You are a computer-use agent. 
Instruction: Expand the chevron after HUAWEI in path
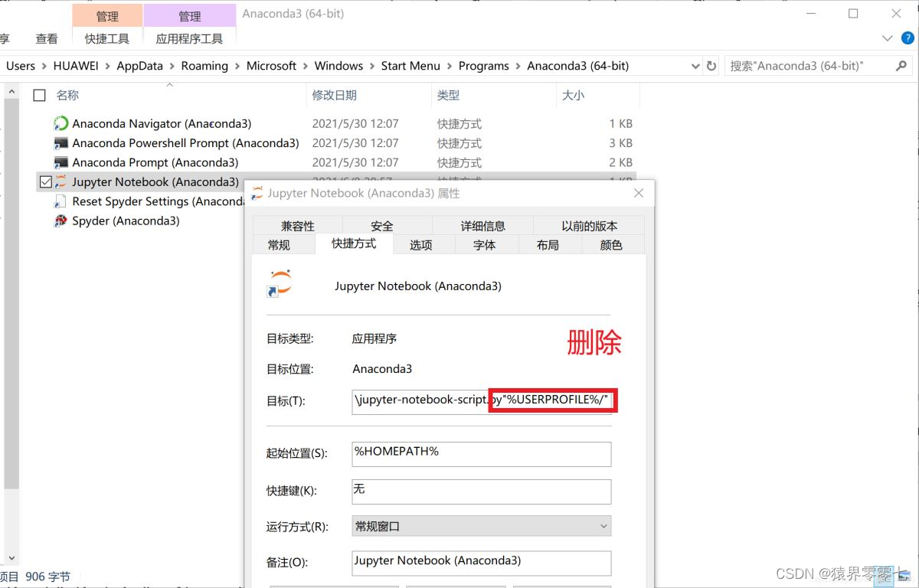(x=108, y=66)
